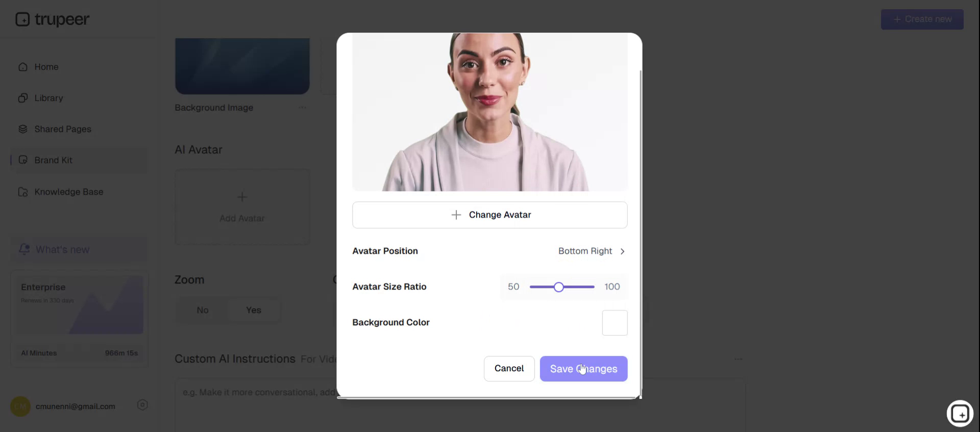Open the Home sidebar item
This screenshot has width=980, height=432.
click(x=79, y=67)
